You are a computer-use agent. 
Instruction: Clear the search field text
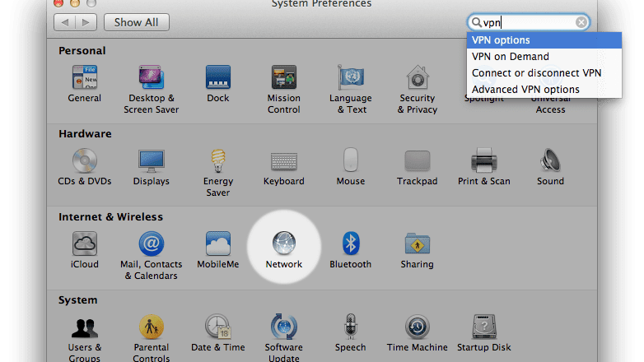click(581, 22)
